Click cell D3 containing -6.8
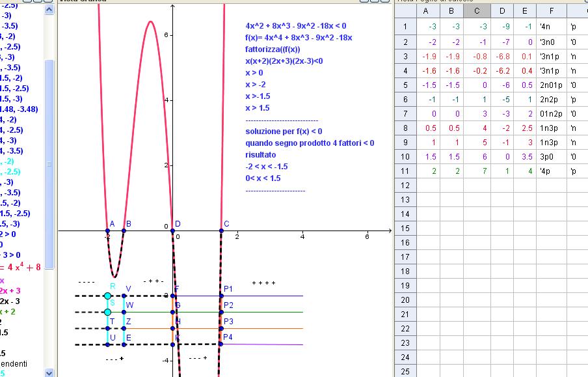Image resolution: width=588 pixels, height=377 pixels. point(502,57)
